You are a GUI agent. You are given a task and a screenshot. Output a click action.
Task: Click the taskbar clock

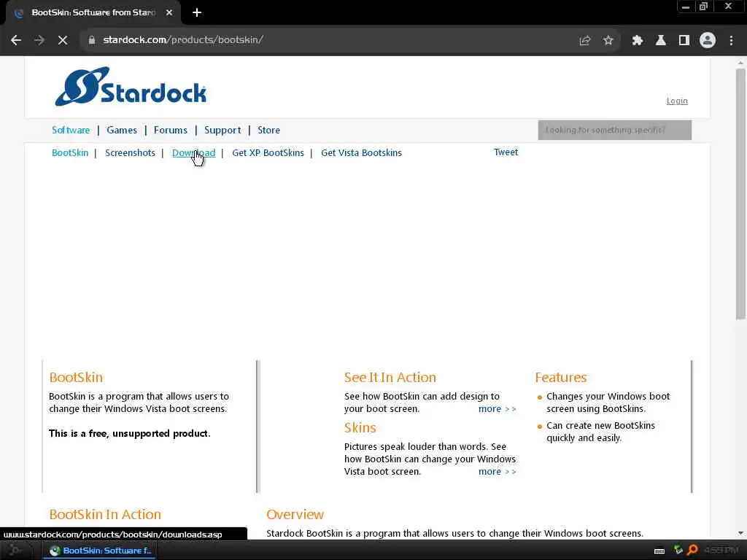(x=720, y=551)
